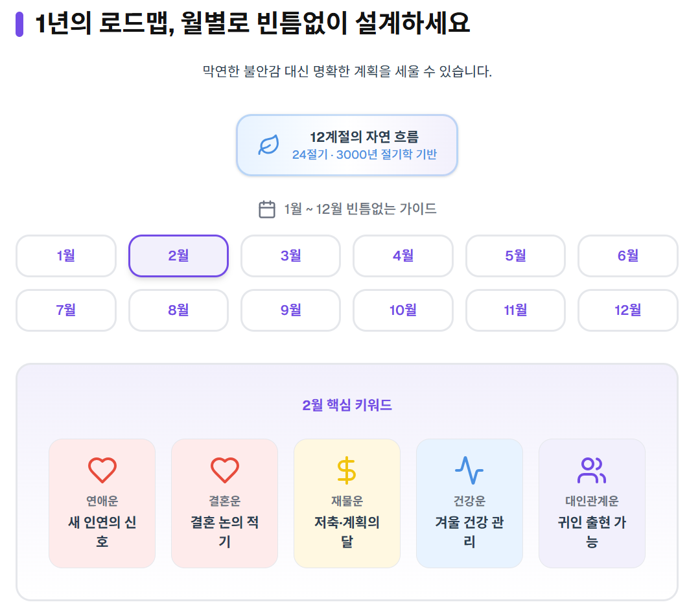Choose the 4월 month tab
This screenshot has width=700, height=611.
402,256
